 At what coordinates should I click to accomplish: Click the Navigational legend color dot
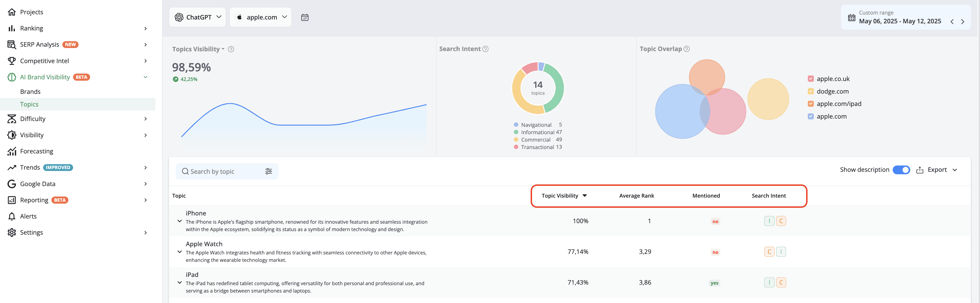tap(516, 125)
